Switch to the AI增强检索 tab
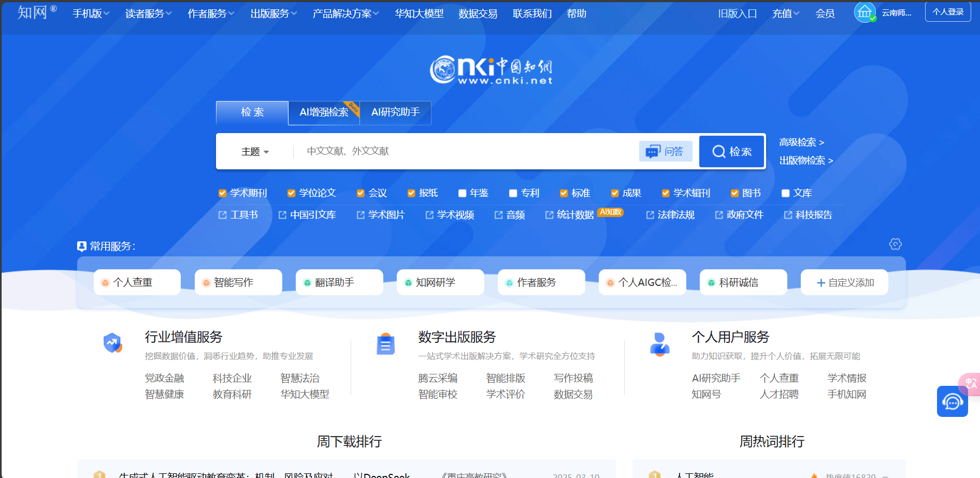 point(324,112)
